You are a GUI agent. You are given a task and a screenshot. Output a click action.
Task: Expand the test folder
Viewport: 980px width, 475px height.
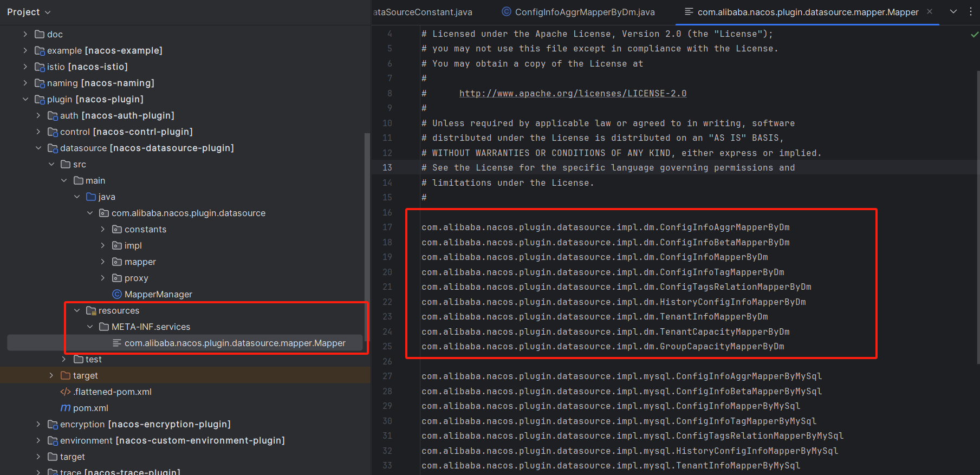pos(64,359)
